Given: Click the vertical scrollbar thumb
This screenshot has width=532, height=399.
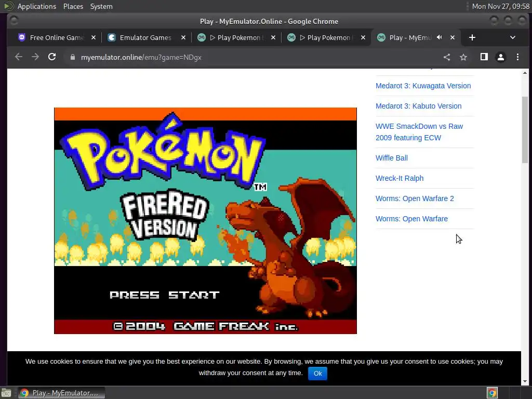Looking at the screenshot, I should click(x=525, y=129).
